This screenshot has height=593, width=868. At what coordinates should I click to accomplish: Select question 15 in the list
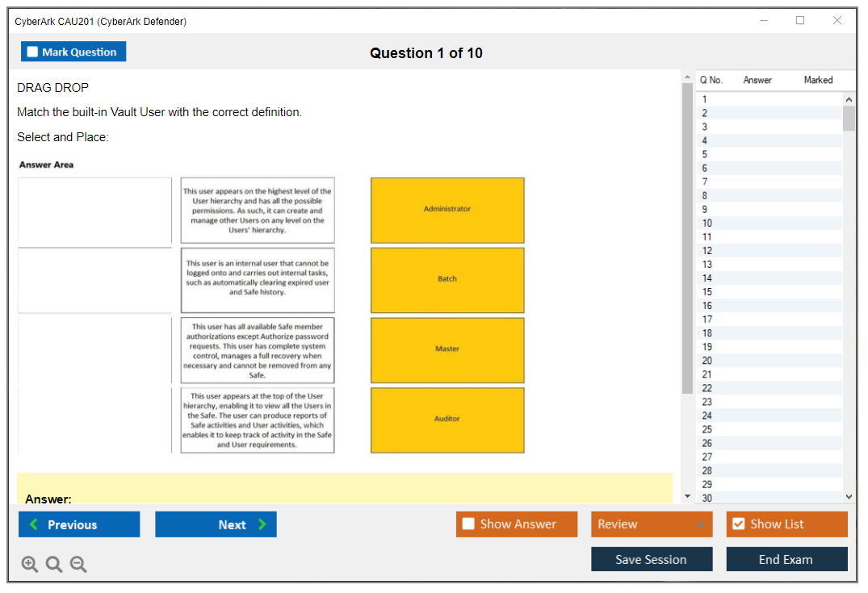point(707,292)
